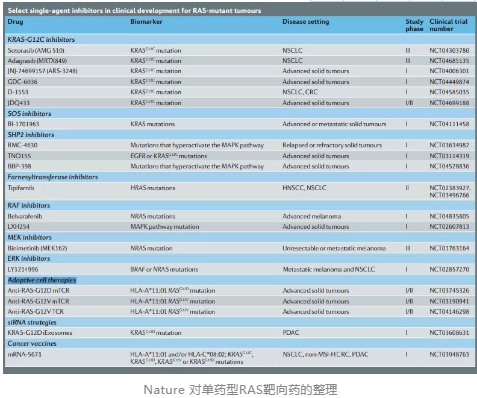Click the Drug column header
Viewport: 477px width, 398px height.
click(15, 22)
